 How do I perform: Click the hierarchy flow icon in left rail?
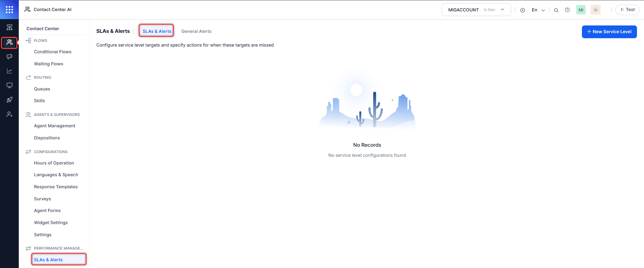(x=9, y=27)
